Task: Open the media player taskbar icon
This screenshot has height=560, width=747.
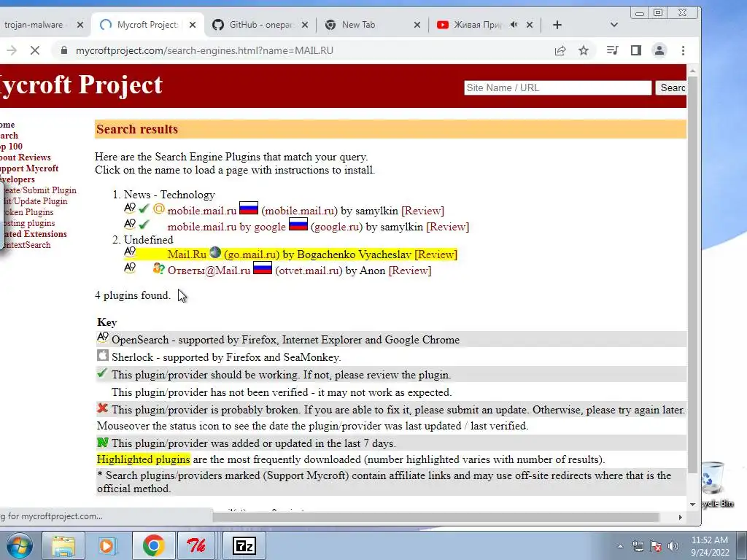Action: tap(107, 545)
